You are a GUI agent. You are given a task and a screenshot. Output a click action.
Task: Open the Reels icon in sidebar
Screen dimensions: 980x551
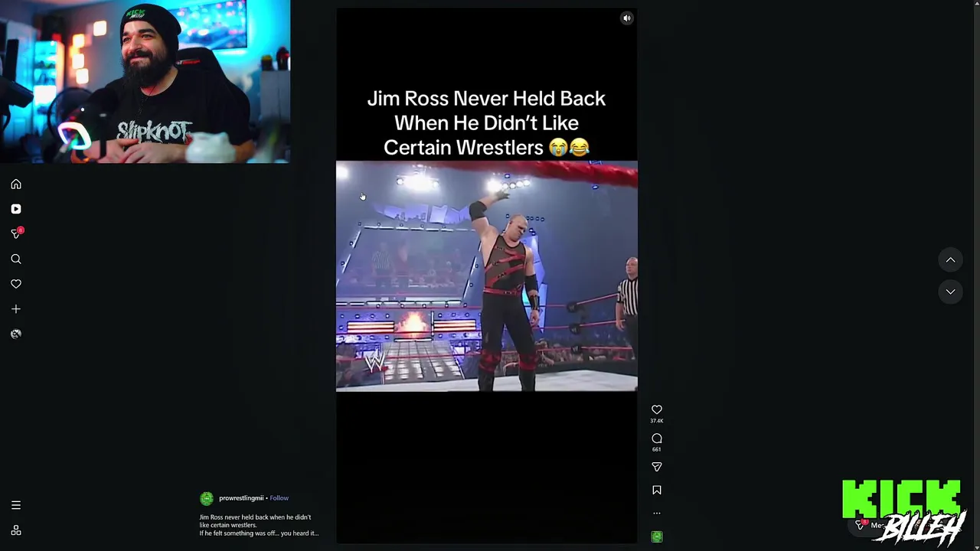pos(16,209)
